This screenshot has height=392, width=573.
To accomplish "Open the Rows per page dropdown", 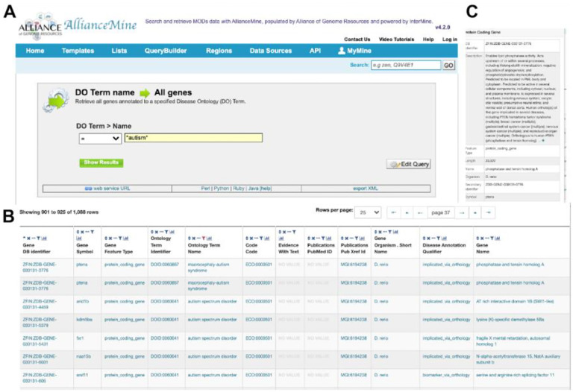I will click(x=368, y=212).
